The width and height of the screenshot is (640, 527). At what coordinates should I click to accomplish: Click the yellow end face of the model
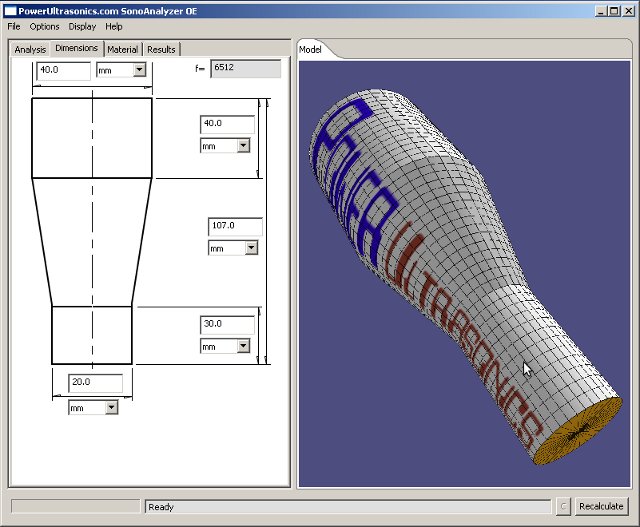click(578, 432)
